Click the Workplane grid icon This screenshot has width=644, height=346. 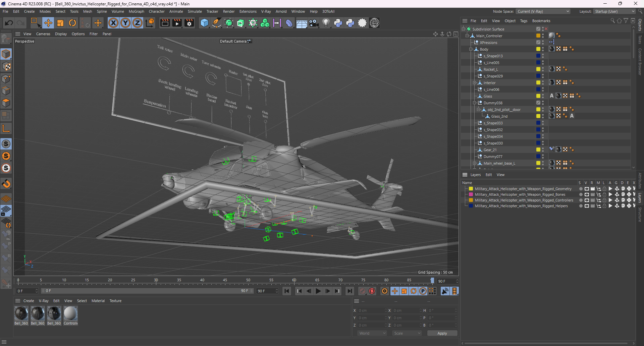pyautogui.click(x=6, y=198)
